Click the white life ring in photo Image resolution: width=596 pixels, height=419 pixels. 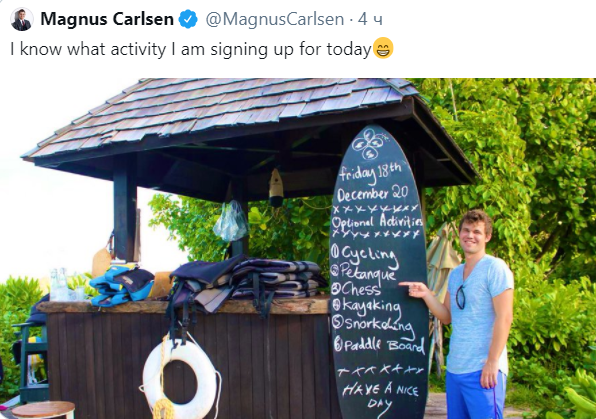tap(180, 378)
